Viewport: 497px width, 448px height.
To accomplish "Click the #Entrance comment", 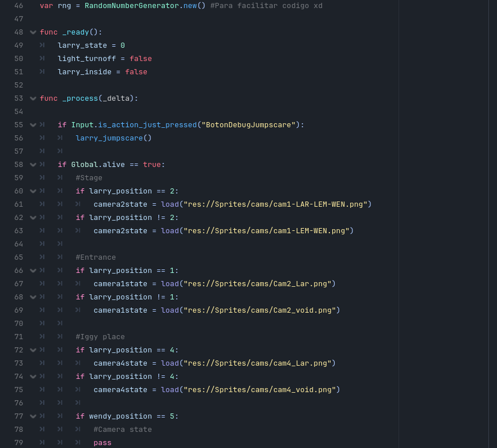I will [x=96, y=257].
